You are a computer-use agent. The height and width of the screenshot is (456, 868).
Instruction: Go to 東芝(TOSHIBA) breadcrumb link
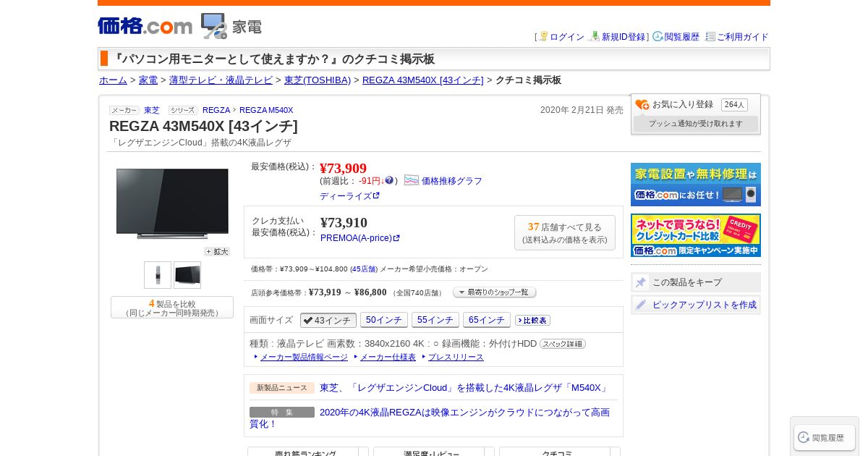(x=318, y=80)
